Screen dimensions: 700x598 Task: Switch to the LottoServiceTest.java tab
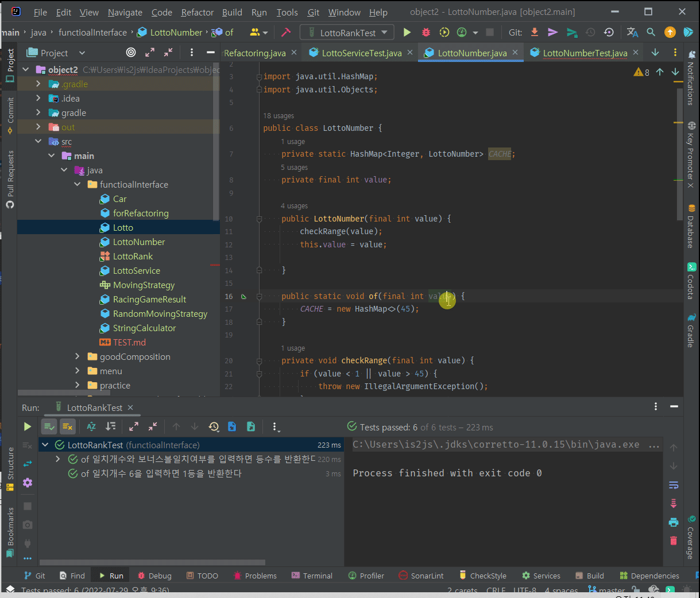tap(361, 53)
